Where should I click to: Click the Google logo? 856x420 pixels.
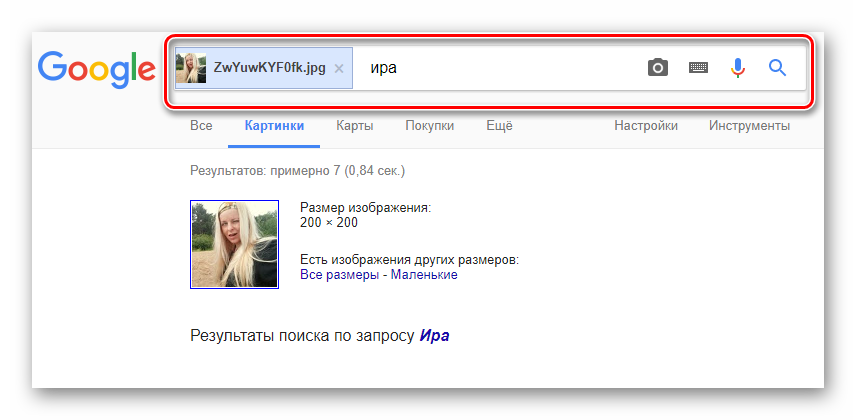96,68
